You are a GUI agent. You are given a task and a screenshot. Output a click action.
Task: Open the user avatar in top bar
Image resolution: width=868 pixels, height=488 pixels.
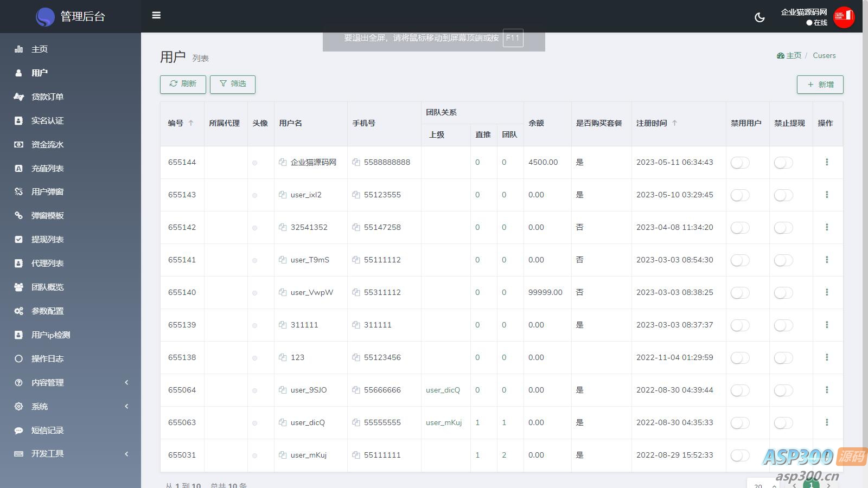tap(844, 17)
